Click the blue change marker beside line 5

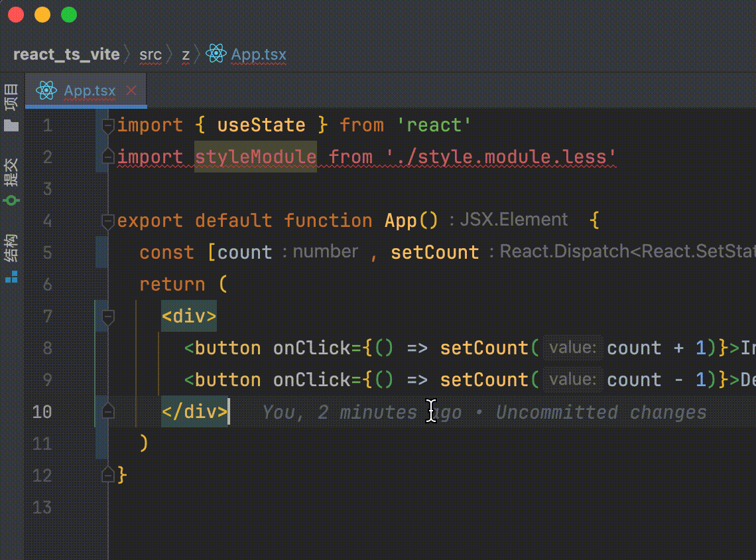coord(101,252)
